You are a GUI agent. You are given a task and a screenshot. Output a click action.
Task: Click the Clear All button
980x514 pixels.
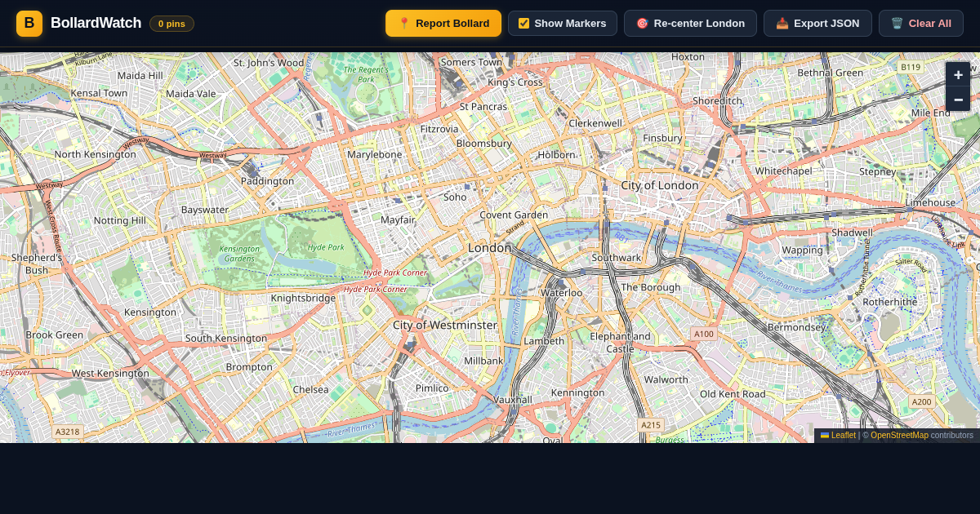click(921, 24)
